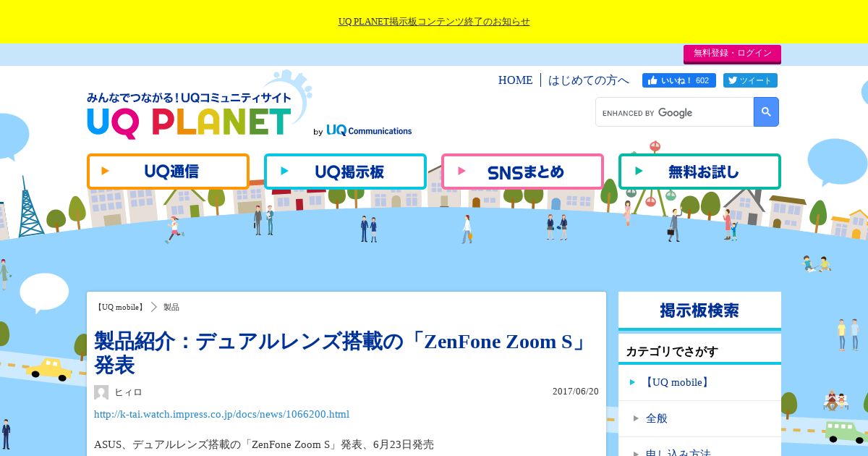Select the 製品 breadcrumb
The height and width of the screenshot is (456, 868).
click(171, 307)
